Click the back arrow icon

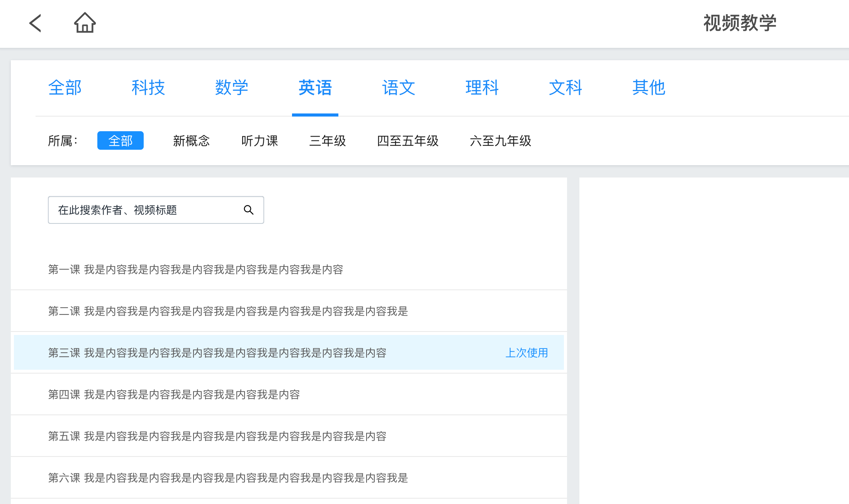[x=35, y=23]
